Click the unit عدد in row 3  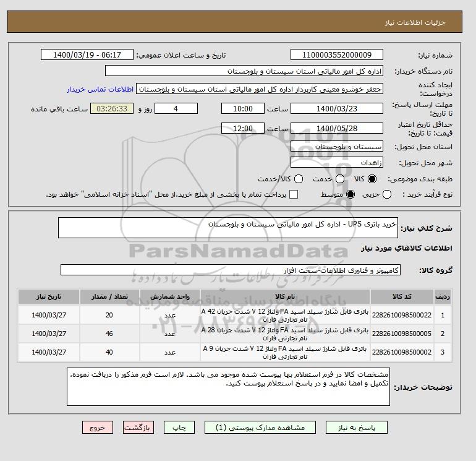(x=170, y=353)
